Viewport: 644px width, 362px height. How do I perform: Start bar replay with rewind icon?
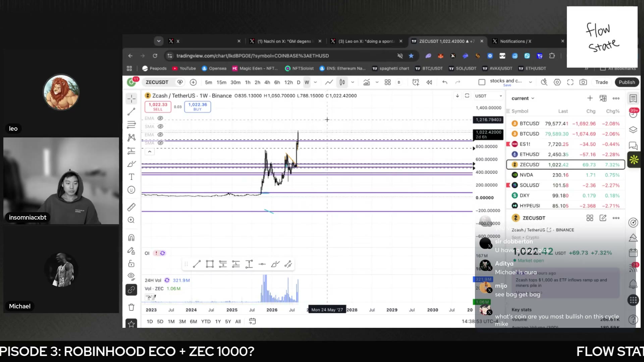[x=429, y=82]
